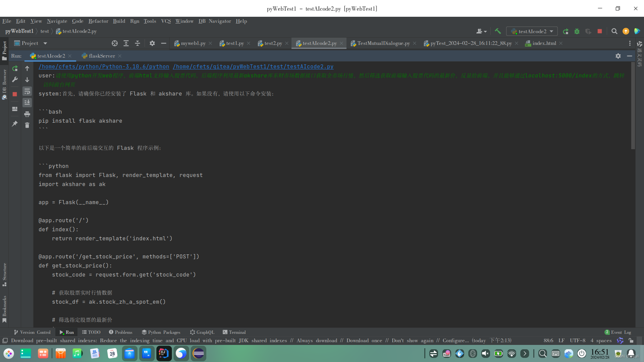The width and height of the screenshot is (644, 362).
Task: Switch to the flaskServer run tab
Action: click(102, 56)
